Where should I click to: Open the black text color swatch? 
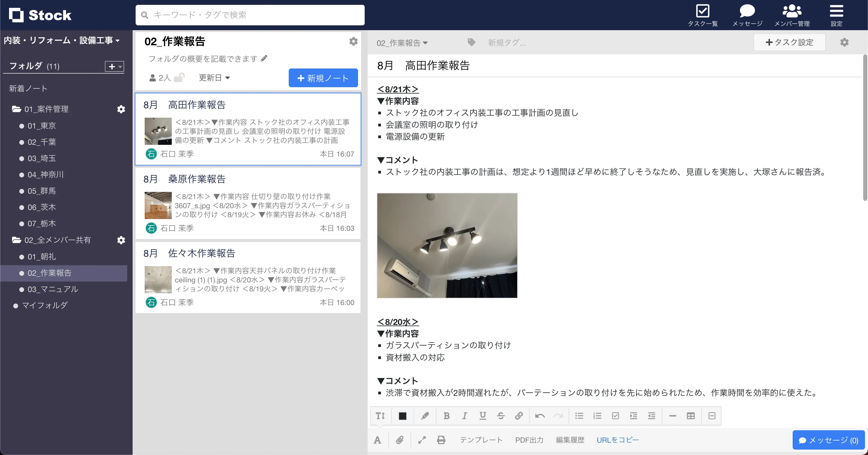[x=403, y=416]
